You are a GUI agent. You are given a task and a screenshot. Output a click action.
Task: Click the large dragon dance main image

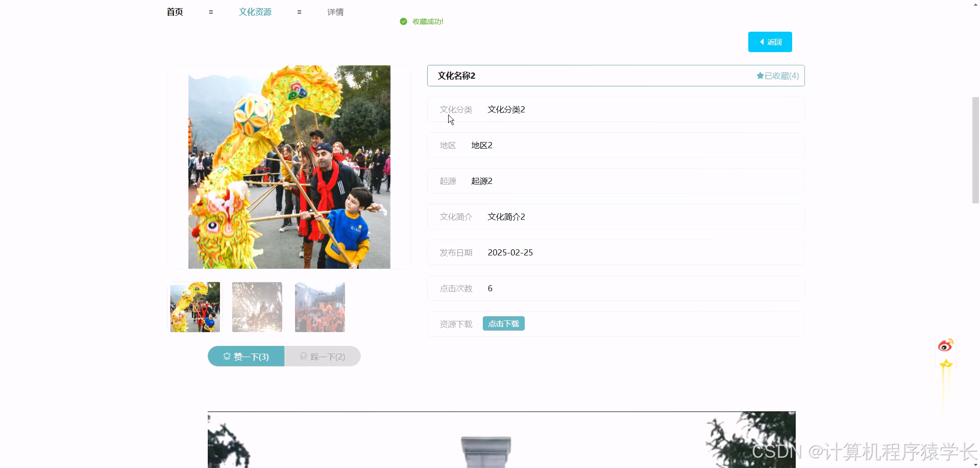pos(288,167)
